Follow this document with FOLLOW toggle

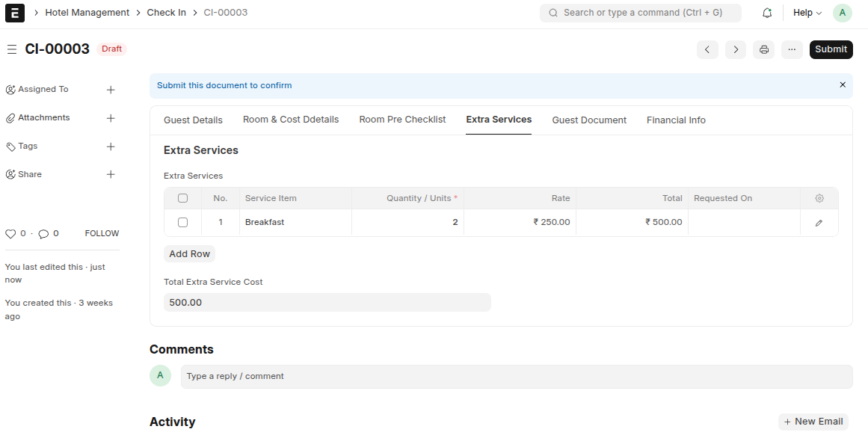[101, 233]
